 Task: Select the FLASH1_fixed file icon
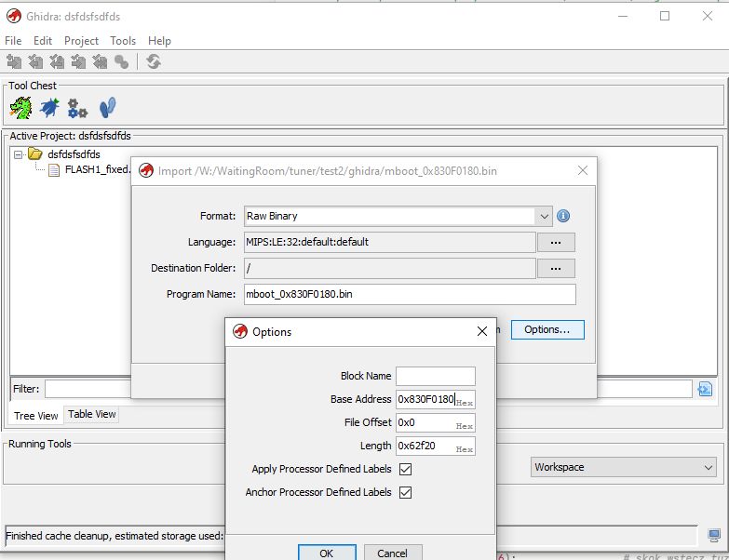coord(54,170)
